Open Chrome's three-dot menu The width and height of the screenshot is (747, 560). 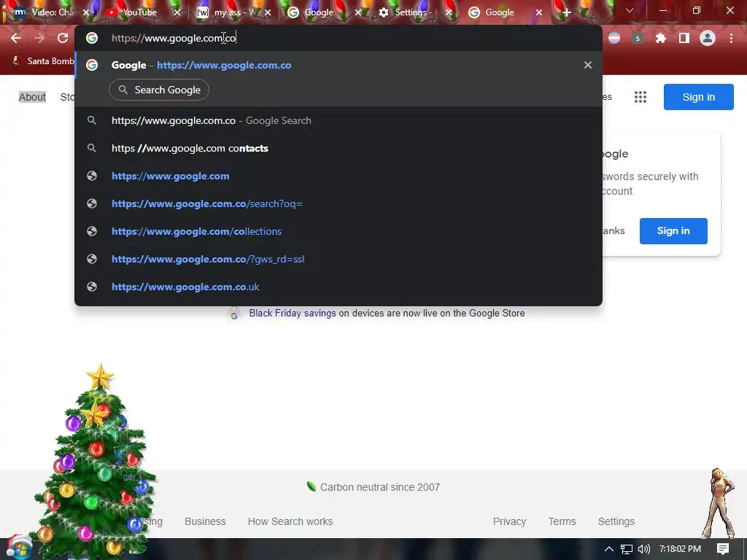[x=731, y=38]
